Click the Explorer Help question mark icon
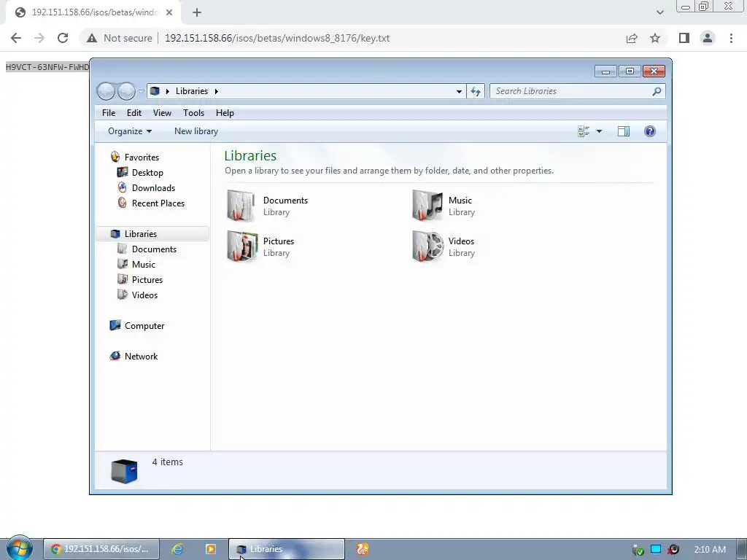Screen dimensions: 747x560 [650, 131]
